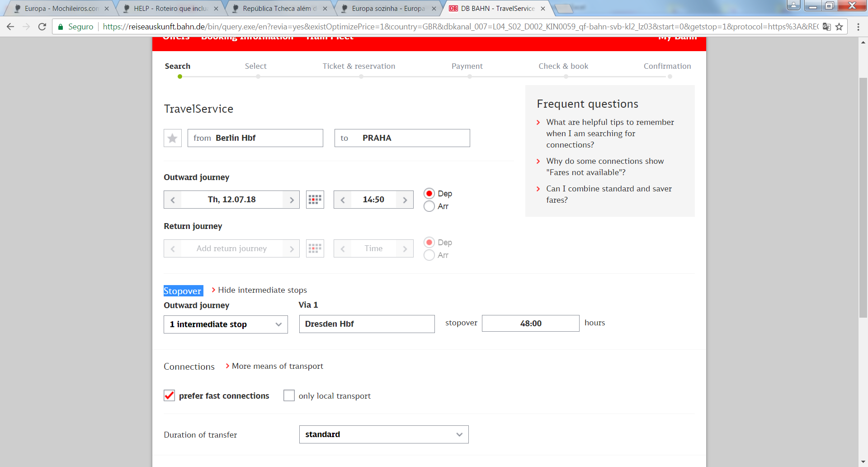Click the stopover hours input field
This screenshot has width=868, height=467.
click(530, 324)
